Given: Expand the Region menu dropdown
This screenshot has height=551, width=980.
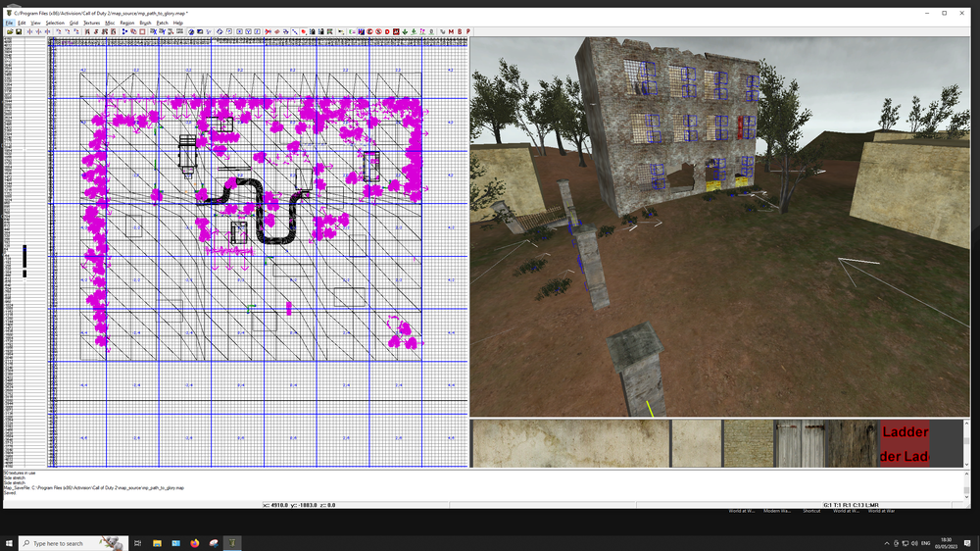Looking at the screenshot, I should point(126,22).
